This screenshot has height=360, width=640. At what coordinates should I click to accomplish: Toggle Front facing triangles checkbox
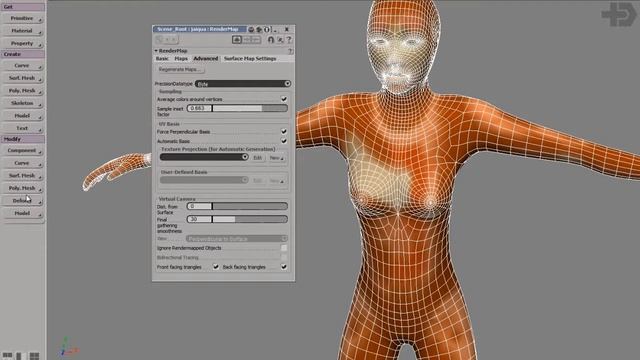pos(216,267)
